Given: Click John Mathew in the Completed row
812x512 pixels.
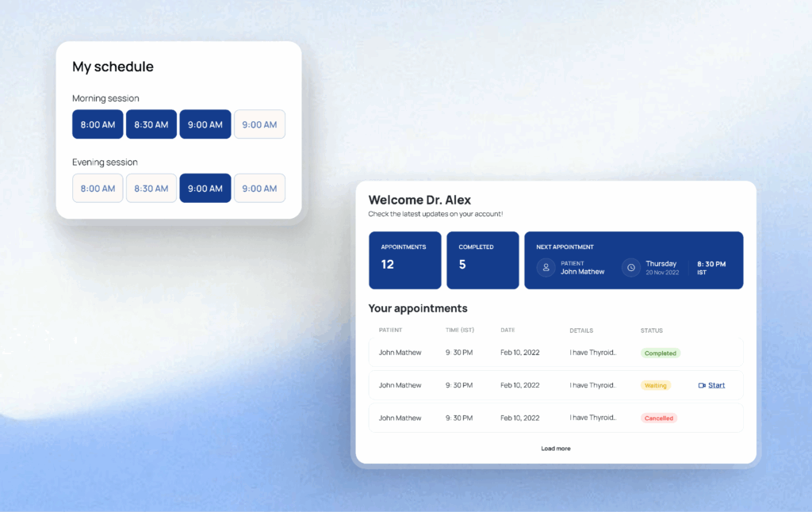Looking at the screenshot, I should coord(400,353).
